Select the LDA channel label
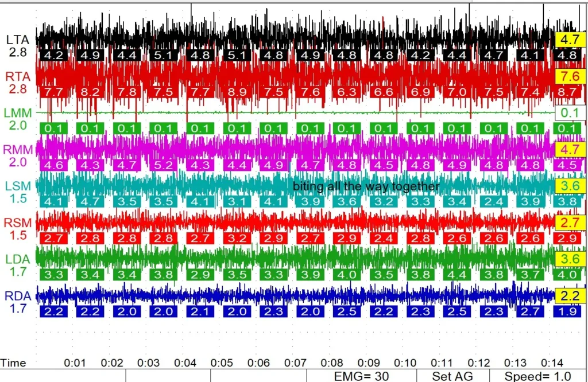The height and width of the screenshot is (382, 588). (18, 259)
